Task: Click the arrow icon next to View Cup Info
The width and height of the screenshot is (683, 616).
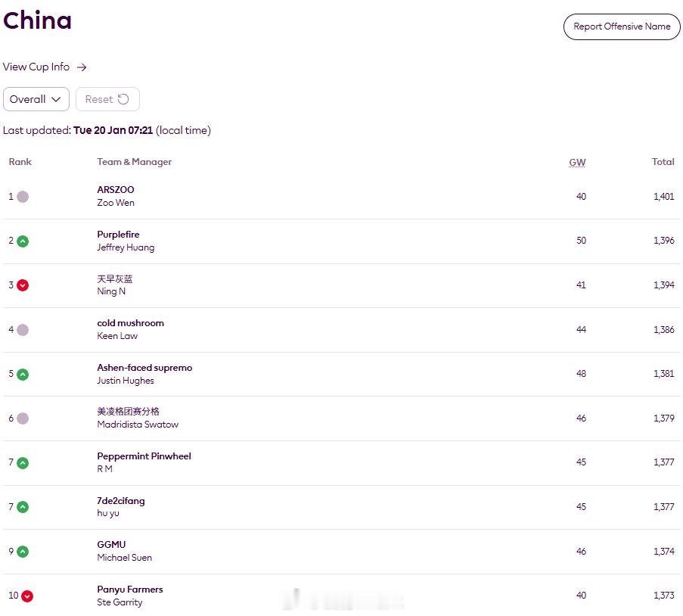Action: click(82, 67)
